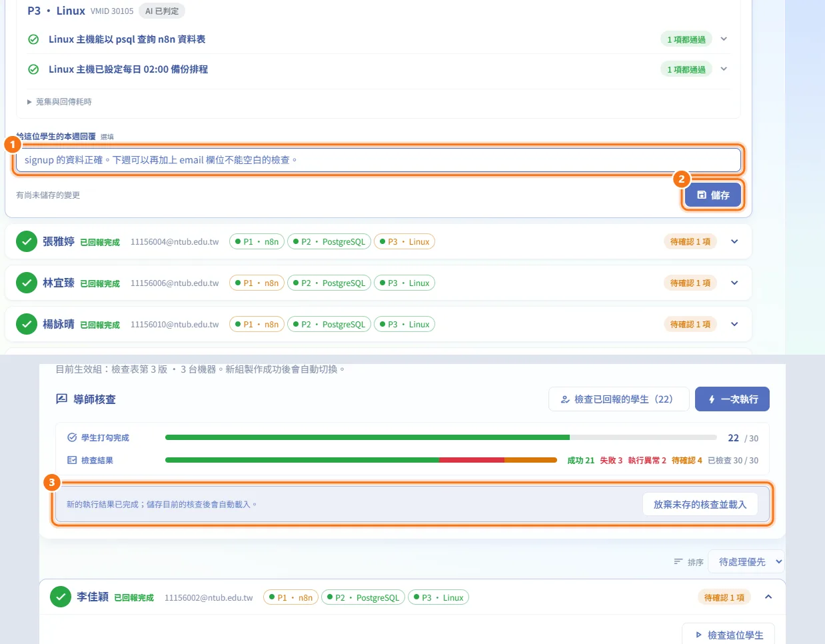Viewport: 825px width, 644px height.
Task: Open the 待處理優先 sort dropdown
Action: point(746,562)
